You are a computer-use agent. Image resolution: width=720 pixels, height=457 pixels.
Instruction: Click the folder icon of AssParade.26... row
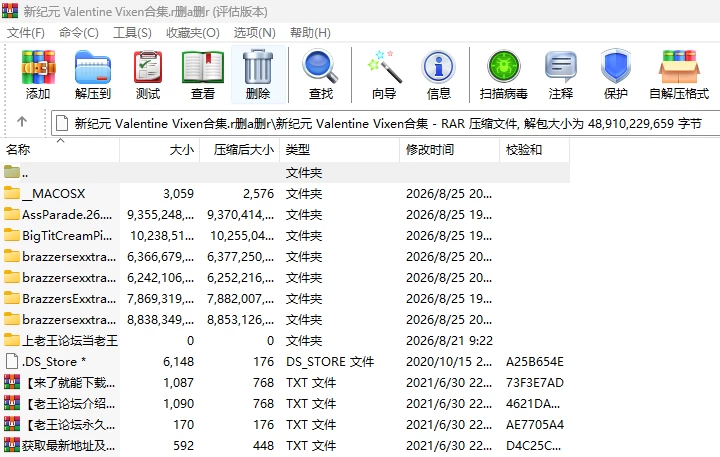(x=12, y=214)
